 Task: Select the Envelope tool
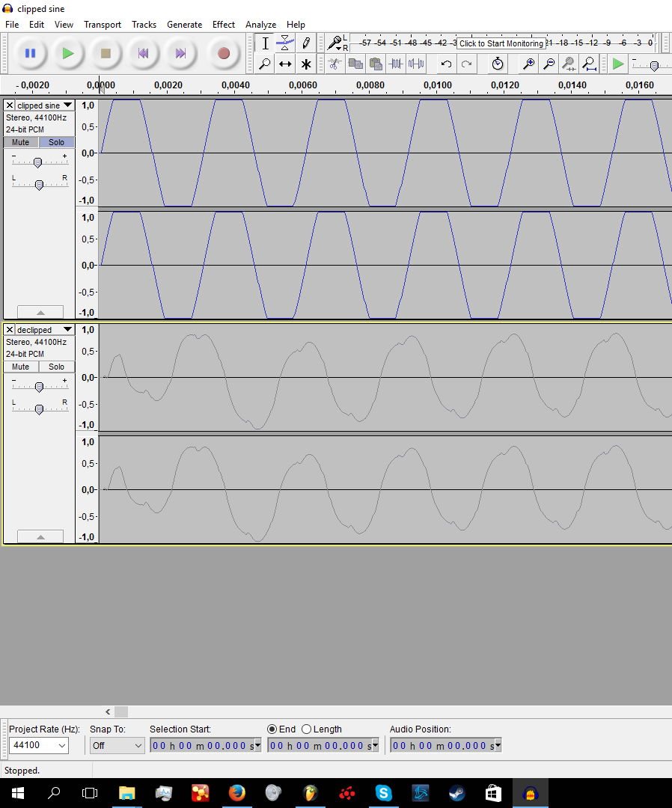click(285, 43)
